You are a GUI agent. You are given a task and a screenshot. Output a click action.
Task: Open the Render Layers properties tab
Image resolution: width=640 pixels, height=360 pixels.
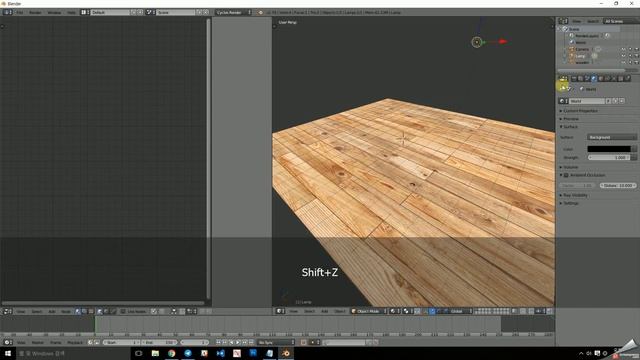coord(580,78)
